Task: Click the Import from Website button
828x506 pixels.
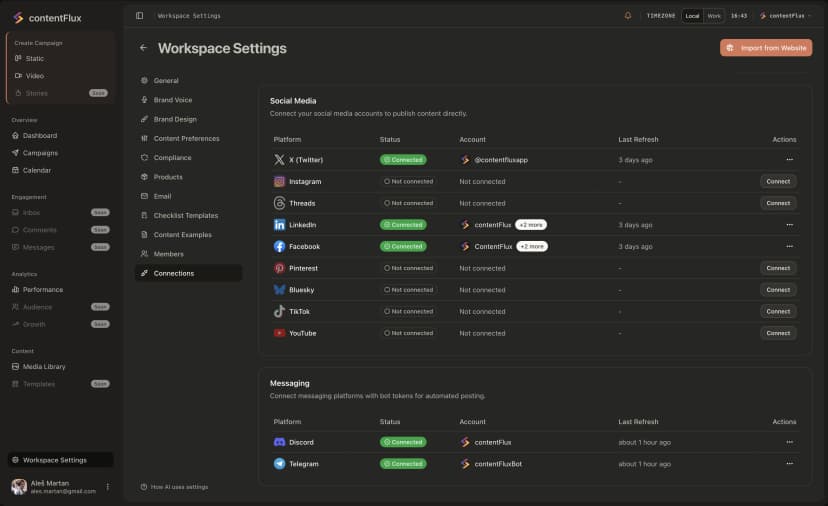Action: point(766,48)
